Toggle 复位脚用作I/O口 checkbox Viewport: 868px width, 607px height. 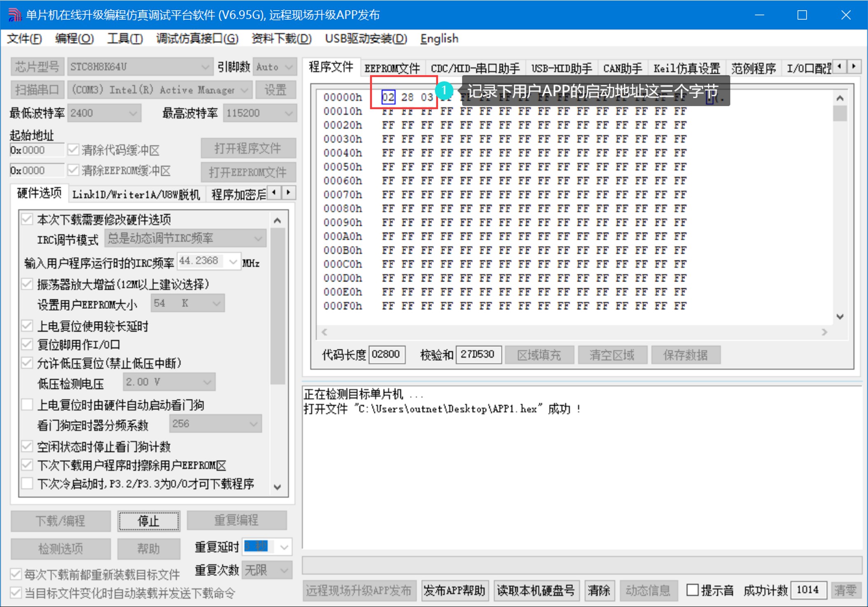(x=27, y=344)
